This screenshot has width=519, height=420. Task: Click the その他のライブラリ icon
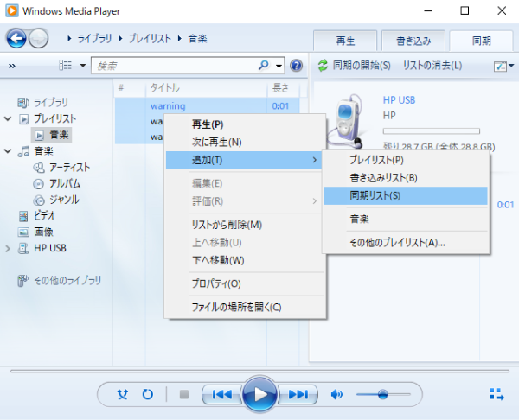click(22, 281)
